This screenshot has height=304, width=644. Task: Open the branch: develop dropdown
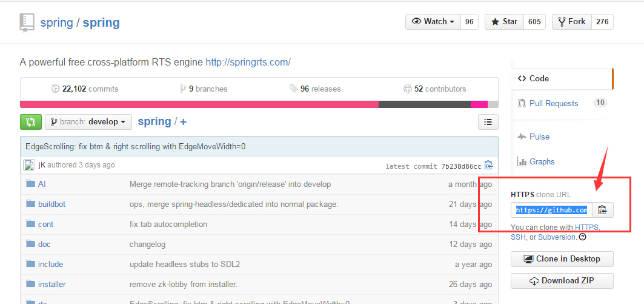pos(88,122)
